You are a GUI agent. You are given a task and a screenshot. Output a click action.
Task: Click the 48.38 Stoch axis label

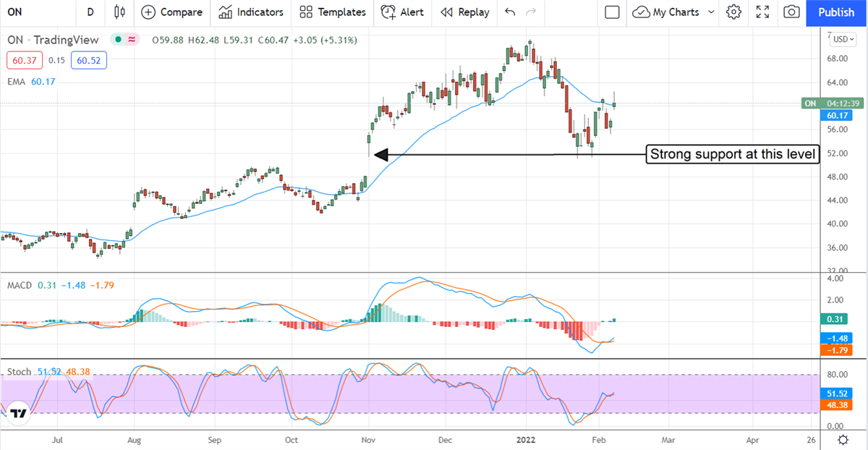click(838, 405)
